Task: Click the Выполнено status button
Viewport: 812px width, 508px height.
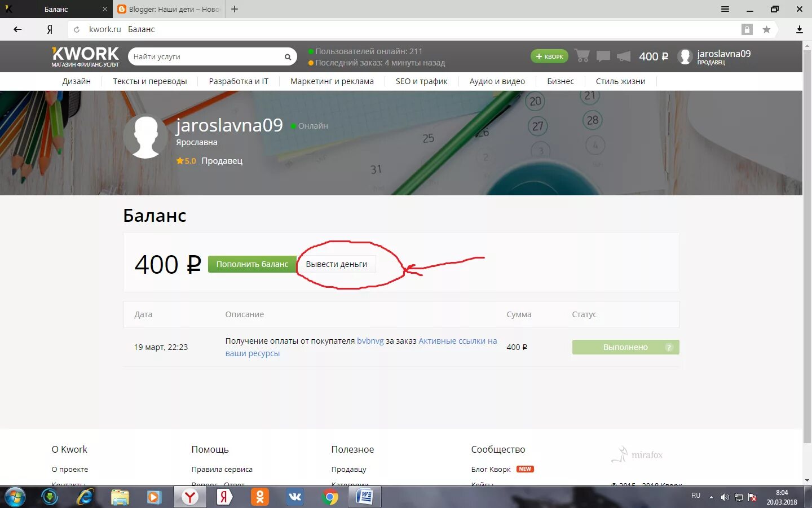Action: [x=625, y=347]
